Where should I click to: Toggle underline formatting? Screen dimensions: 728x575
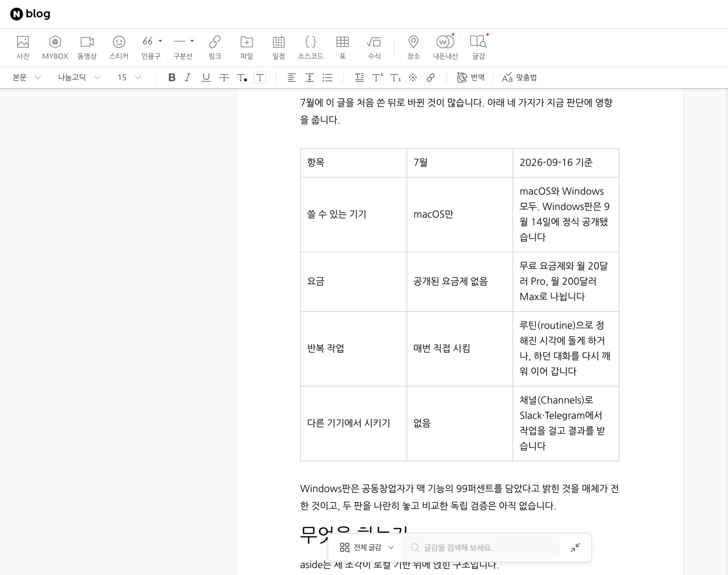point(206,78)
